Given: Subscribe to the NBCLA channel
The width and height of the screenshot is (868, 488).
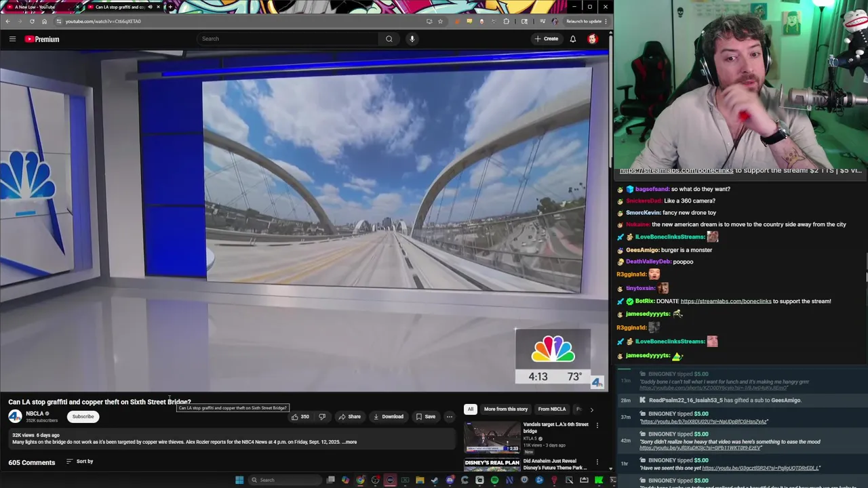Looking at the screenshot, I should tap(83, 417).
